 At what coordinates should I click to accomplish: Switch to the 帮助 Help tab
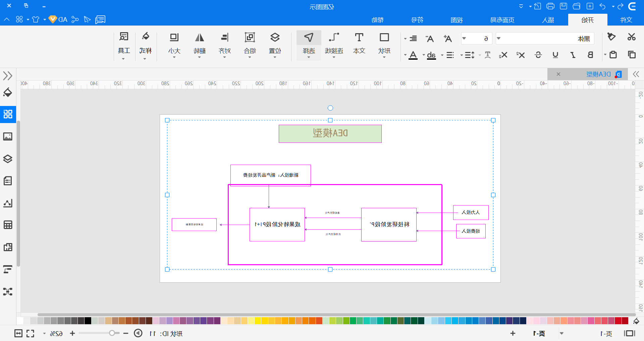click(x=378, y=20)
